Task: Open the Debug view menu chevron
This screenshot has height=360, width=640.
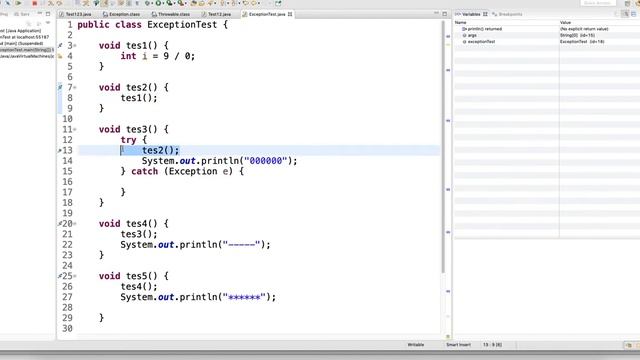Action: pyautogui.click(x=48, y=23)
